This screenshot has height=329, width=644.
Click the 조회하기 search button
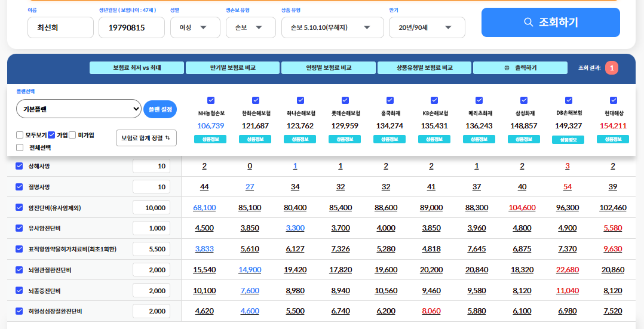coord(550,23)
